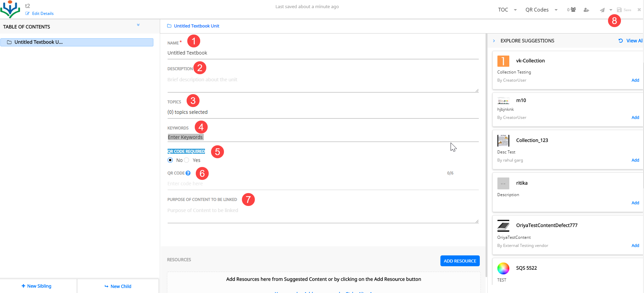The width and height of the screenshot is (644, 293).
Task: Collapse the Table of Contents panel
Action: 138,25
